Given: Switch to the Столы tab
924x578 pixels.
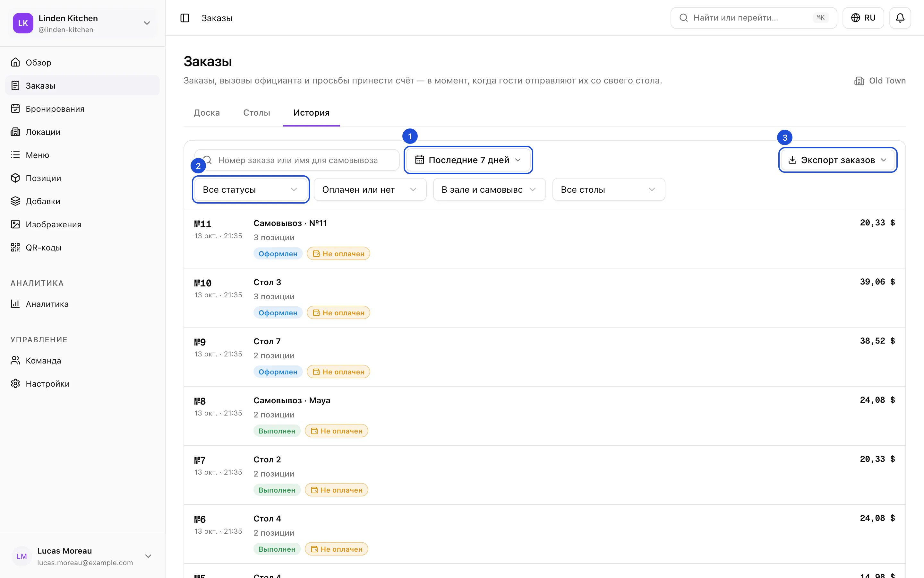Looking at the screenshot, I should 257,113.
